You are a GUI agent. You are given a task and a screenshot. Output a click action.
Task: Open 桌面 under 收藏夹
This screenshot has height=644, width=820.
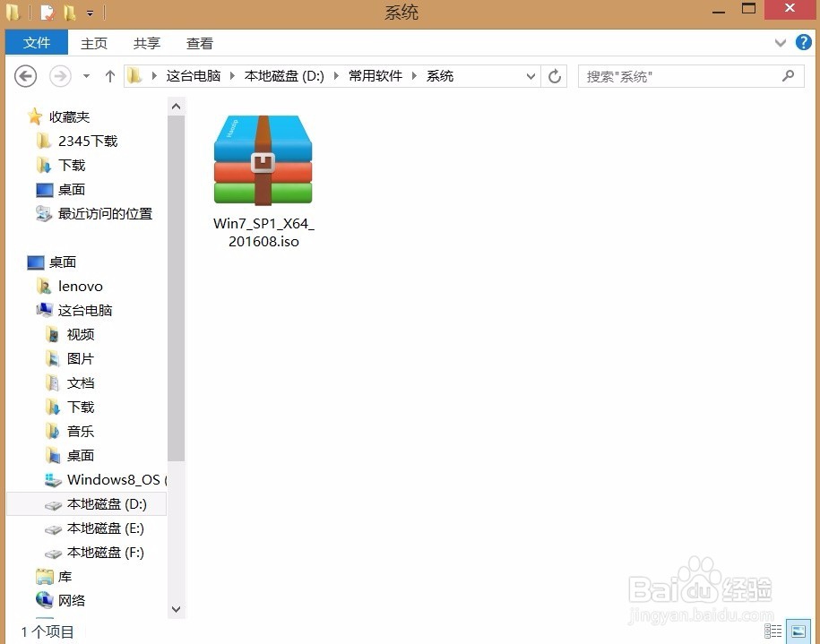[x=72, y=189]
